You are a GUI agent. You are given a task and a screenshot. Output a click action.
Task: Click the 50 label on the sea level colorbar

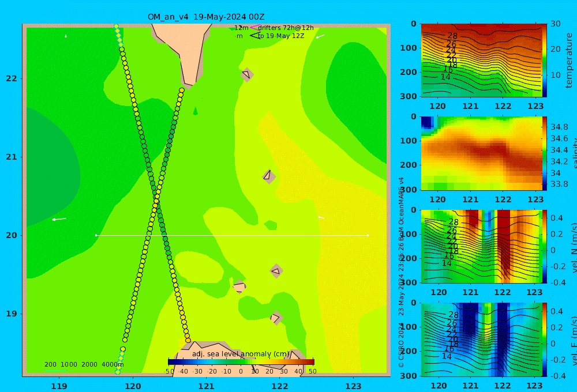click(312, 371)
